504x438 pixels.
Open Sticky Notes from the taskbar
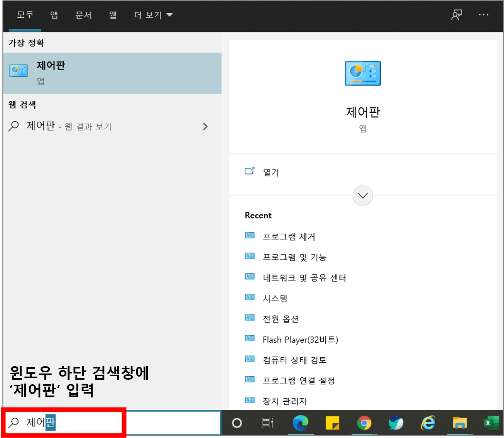click(333, 423)
